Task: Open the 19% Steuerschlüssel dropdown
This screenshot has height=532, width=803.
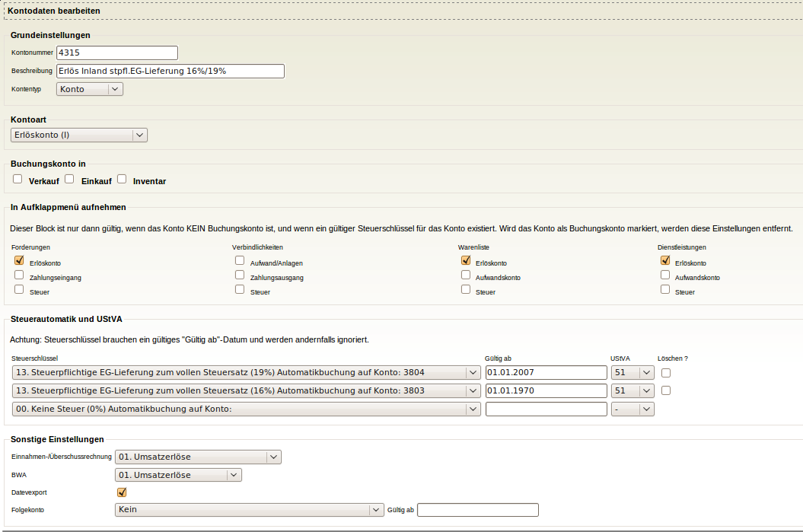Action: (x=246, y=373)
